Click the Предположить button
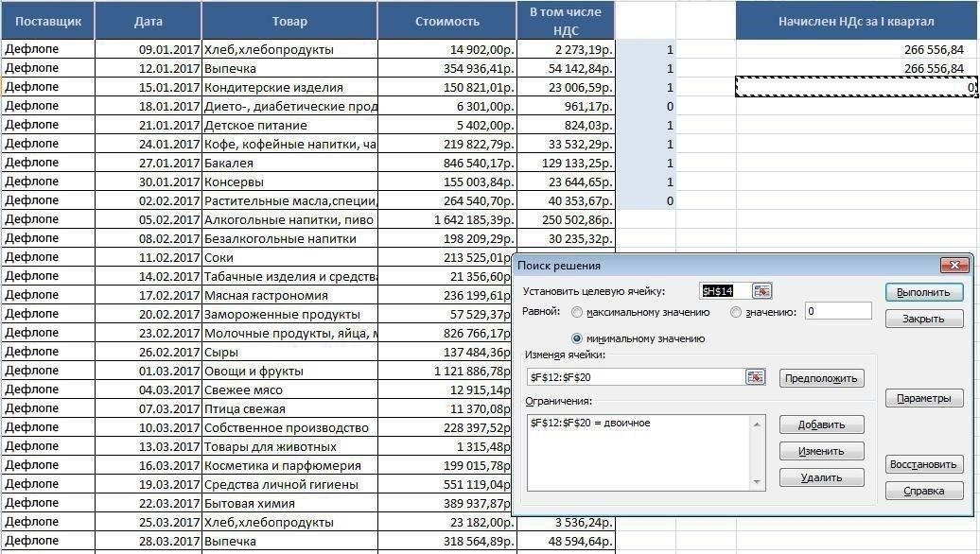 coord(821,378)
